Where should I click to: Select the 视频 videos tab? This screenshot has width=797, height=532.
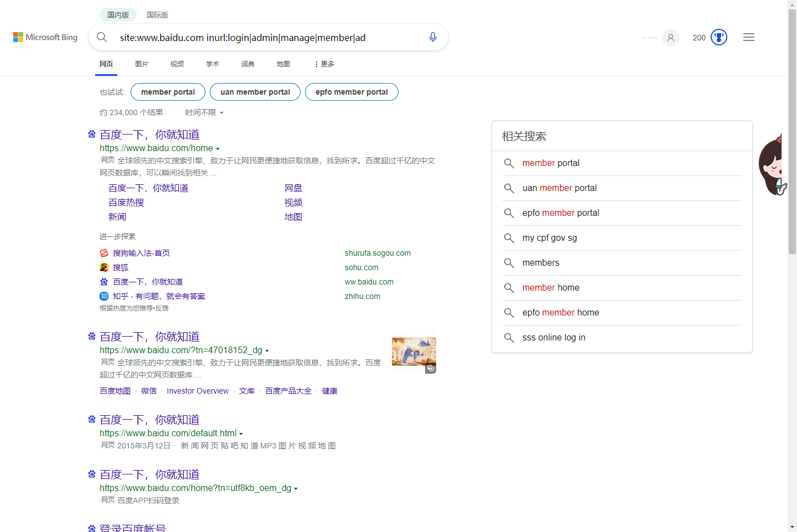pyautogui.click(x=177, y=64)
